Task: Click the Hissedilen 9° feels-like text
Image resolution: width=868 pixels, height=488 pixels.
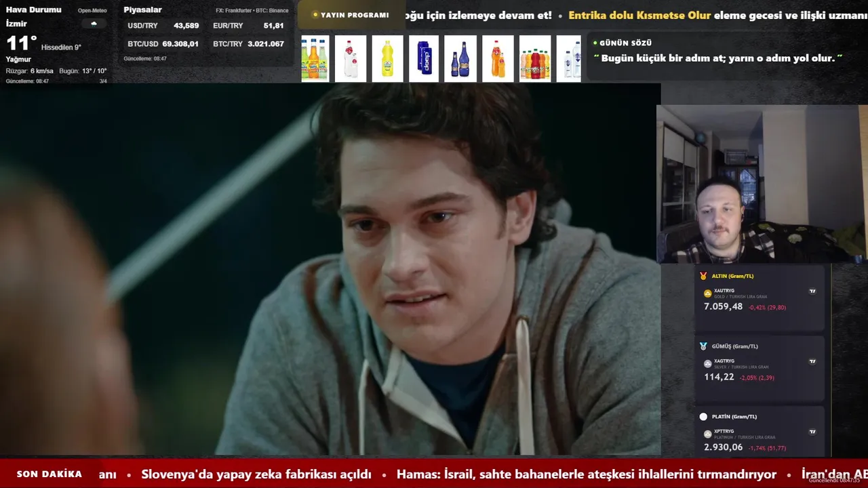Action: tap(61, 47)
